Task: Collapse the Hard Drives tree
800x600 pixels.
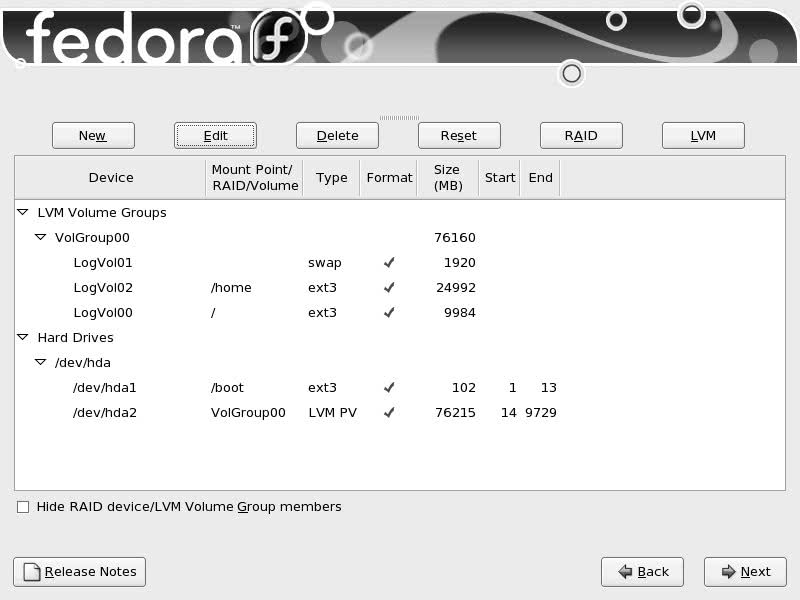Action: click(x=23, y=337)
